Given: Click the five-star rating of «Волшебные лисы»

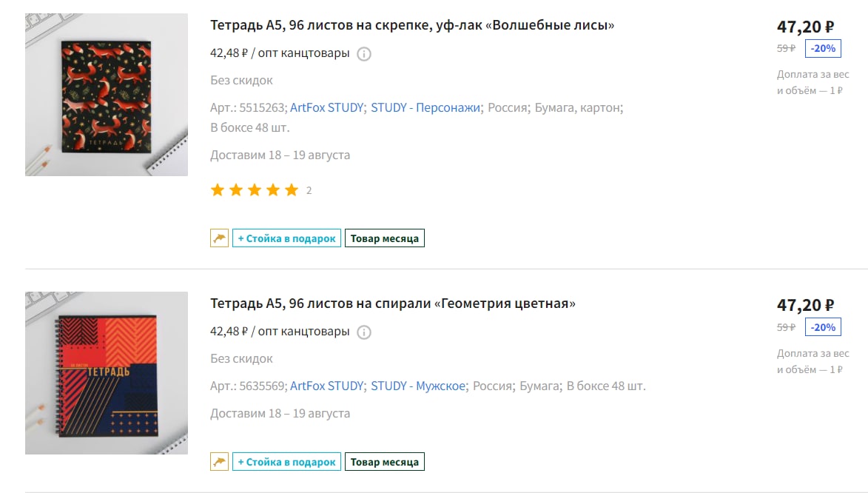Looking at the screenshot, I should [255, 190].
